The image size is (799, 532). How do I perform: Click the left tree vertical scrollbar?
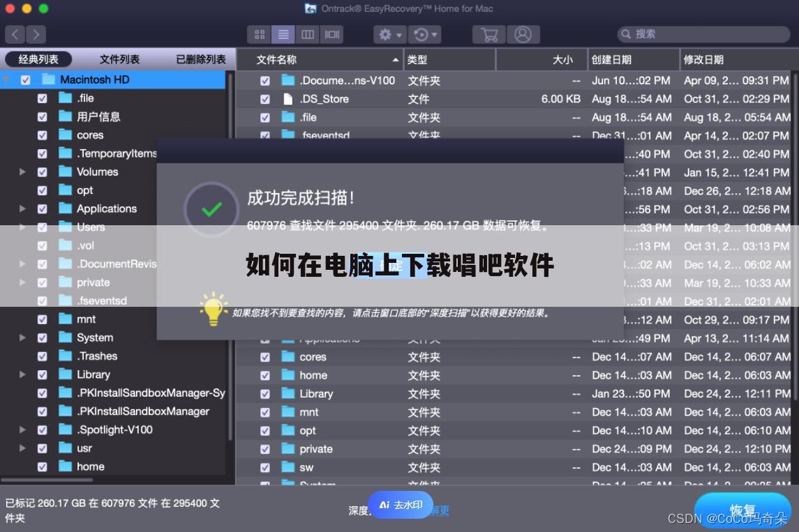tap(230, 257)
